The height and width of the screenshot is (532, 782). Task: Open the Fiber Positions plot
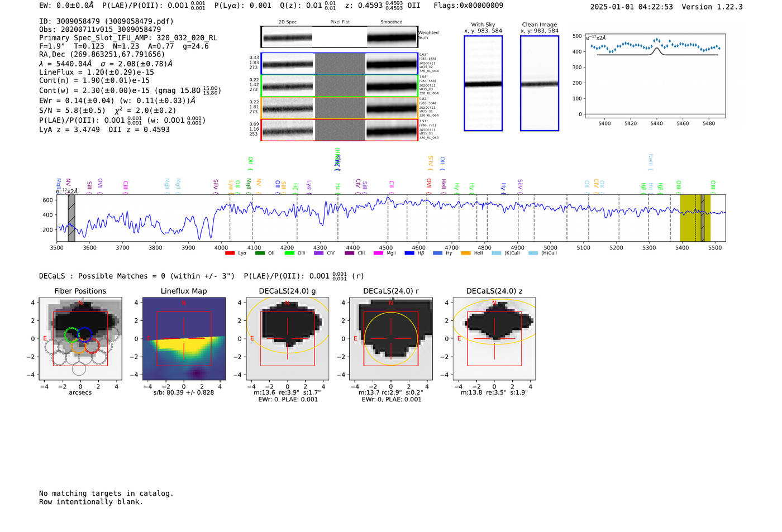pos(80,339)
